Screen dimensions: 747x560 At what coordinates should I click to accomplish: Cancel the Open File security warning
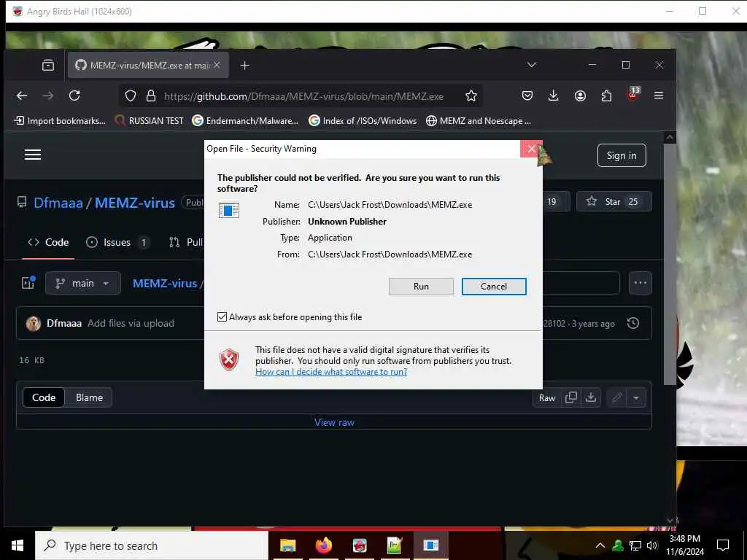pos(494,286)
